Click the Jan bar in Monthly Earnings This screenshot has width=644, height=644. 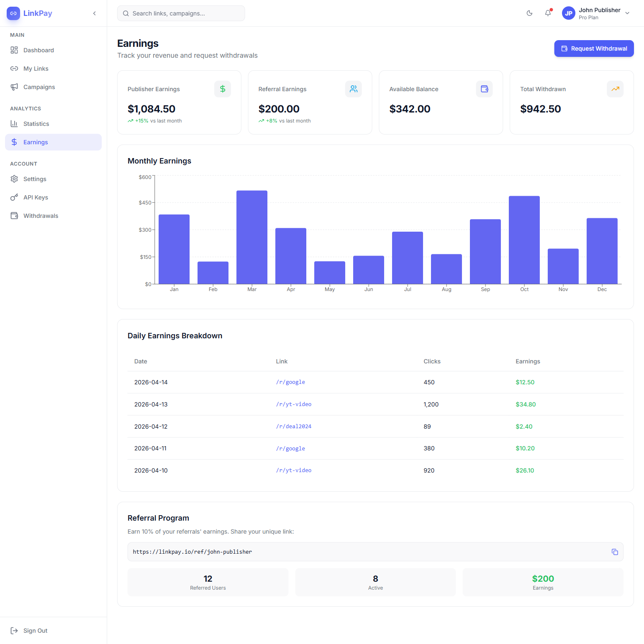coord(174,249)
